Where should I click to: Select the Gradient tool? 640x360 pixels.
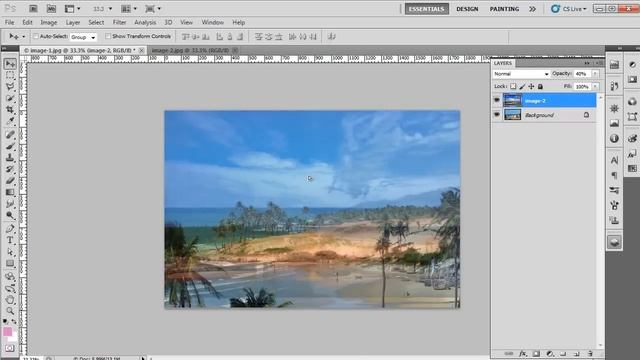point(10,192)
